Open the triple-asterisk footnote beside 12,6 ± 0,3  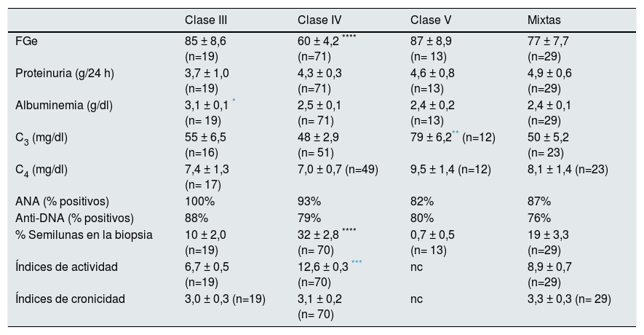(x=357, y=263)
